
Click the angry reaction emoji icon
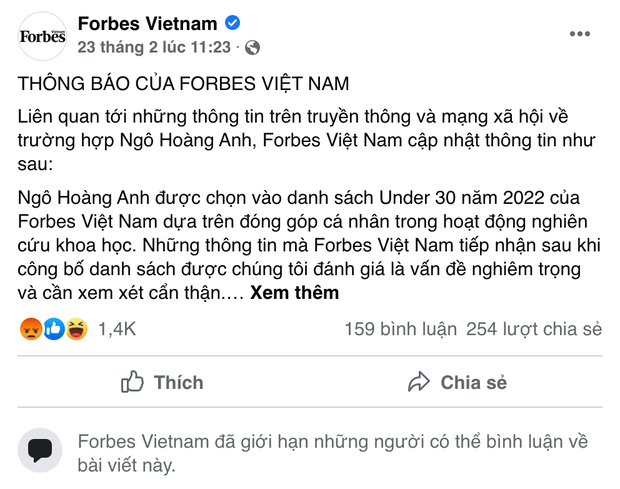(31, 328)
